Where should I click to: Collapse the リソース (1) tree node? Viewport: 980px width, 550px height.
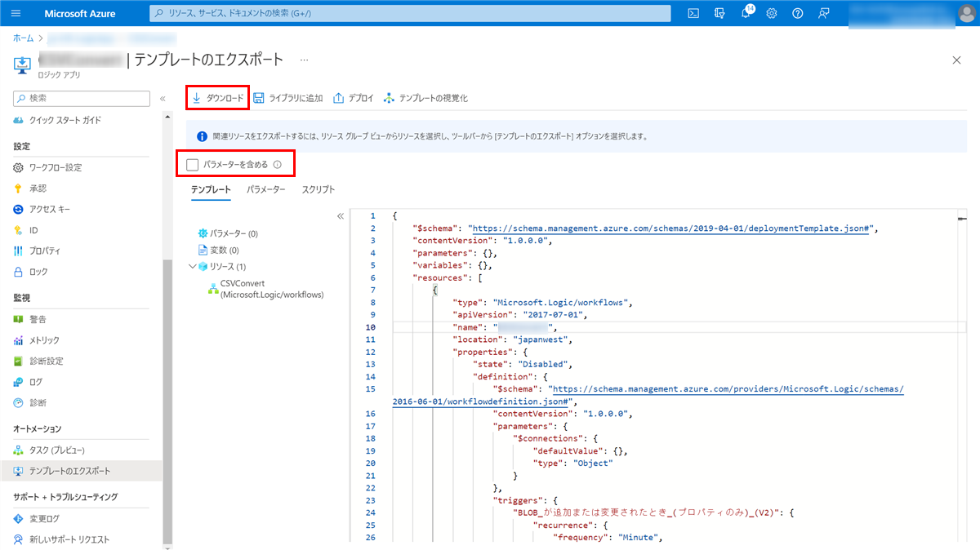point(193,266)
